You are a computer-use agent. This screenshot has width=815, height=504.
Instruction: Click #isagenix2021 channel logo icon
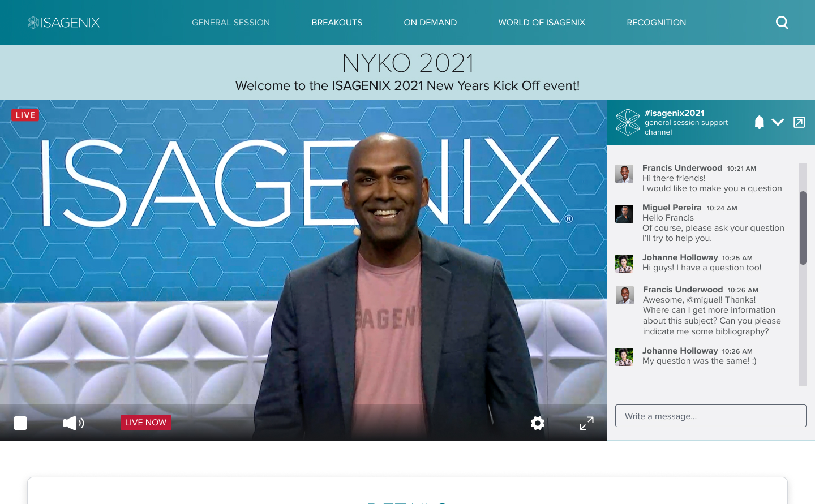(x=628, y=122)
